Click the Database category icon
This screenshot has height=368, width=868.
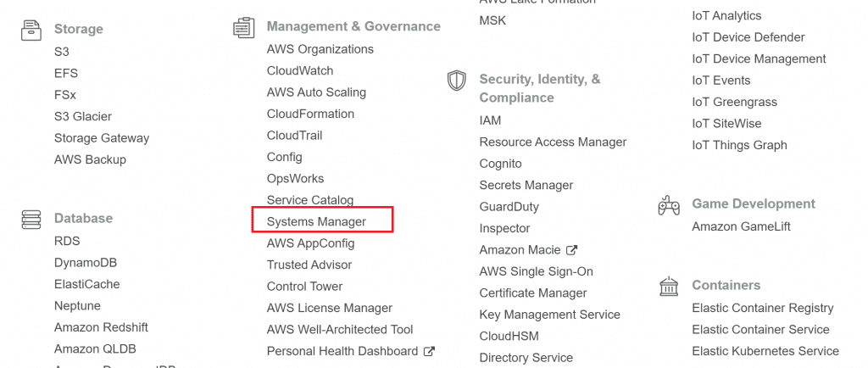(31, 219)
